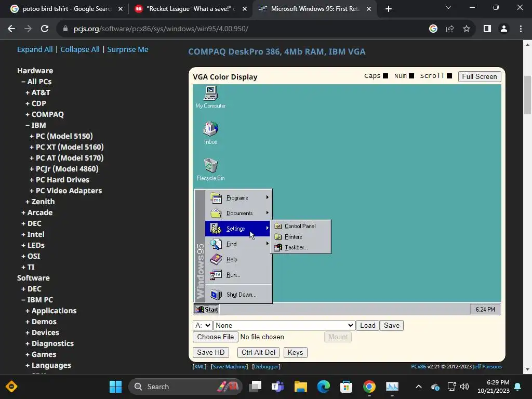This screenshot has width=532, height=399.
Task: Click the Save diskette button
Action: [x=392, y=325]
